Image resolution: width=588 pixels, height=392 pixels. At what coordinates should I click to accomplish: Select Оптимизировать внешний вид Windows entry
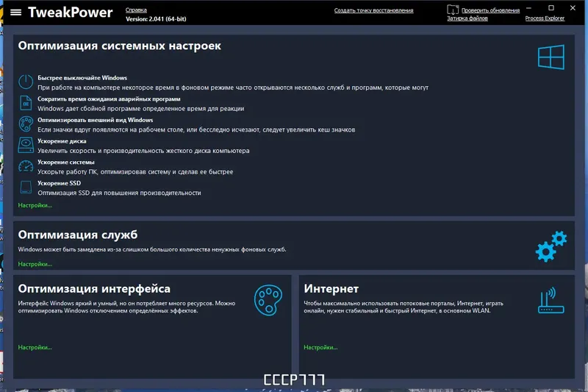(x=96, y=120)
